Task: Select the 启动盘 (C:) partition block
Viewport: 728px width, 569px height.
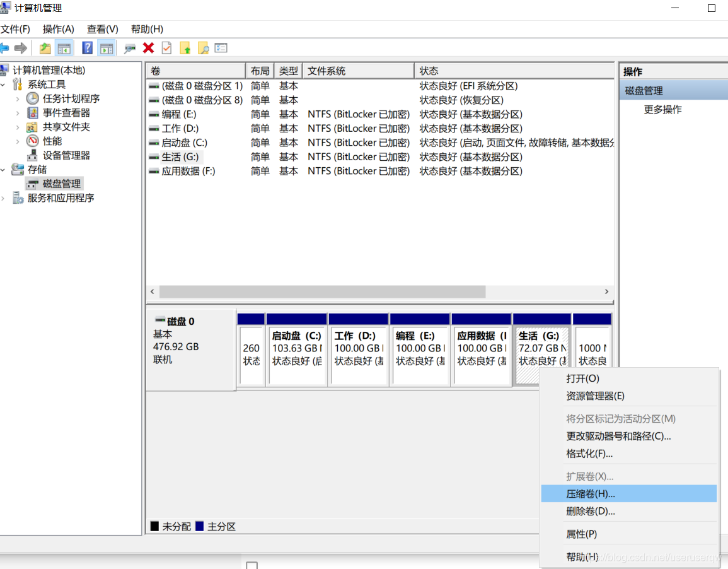Action: tap(297, 349)
